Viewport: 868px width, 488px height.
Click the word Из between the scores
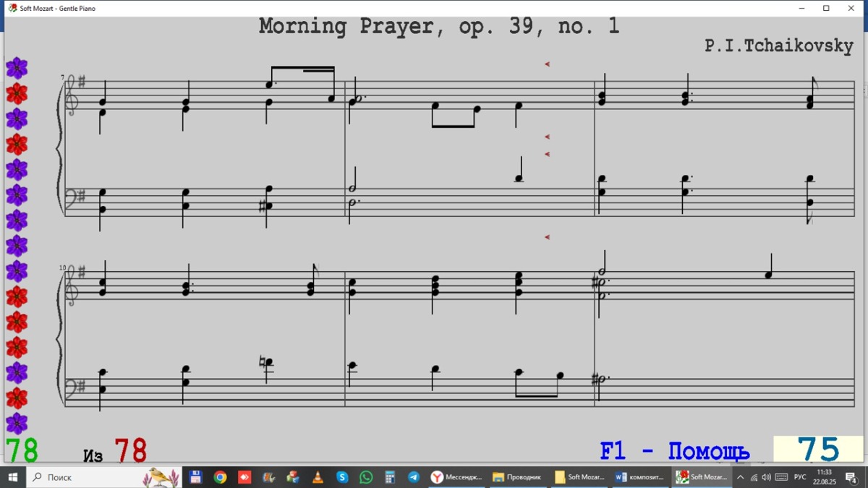pyautogui.click(x=93, y=455)
